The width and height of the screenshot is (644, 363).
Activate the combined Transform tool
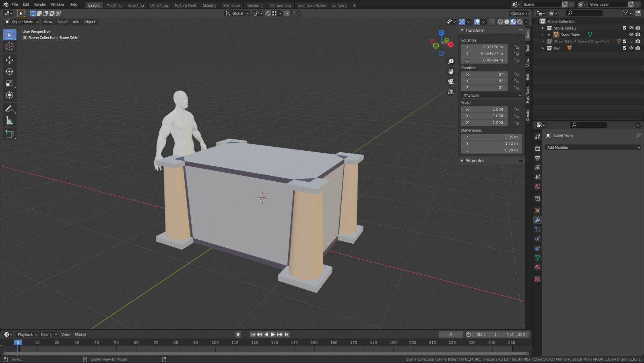coord(9,95)
